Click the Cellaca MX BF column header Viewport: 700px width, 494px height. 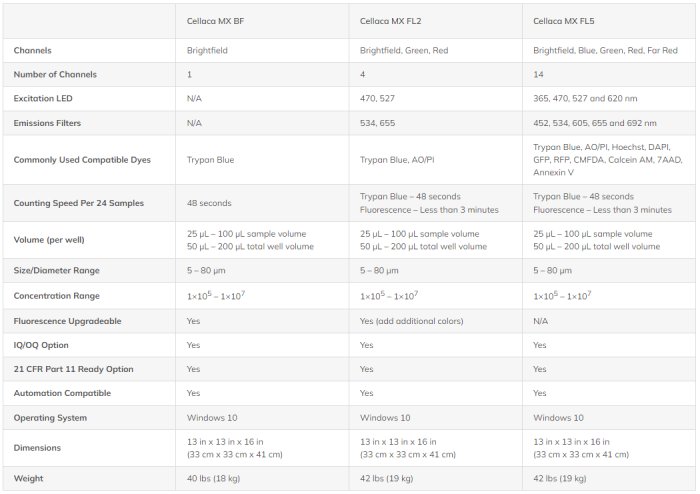215,20
